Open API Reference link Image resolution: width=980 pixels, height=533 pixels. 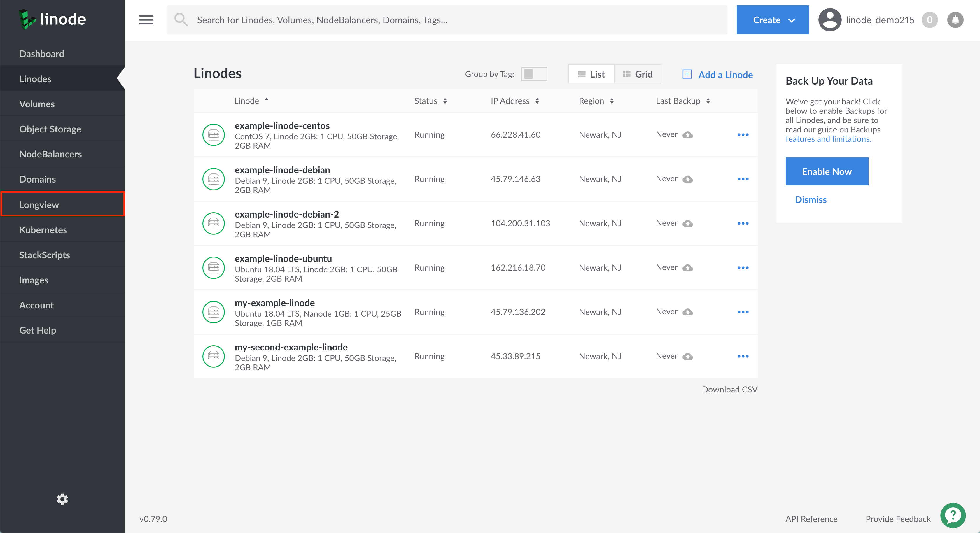click(x=811, y=519)
